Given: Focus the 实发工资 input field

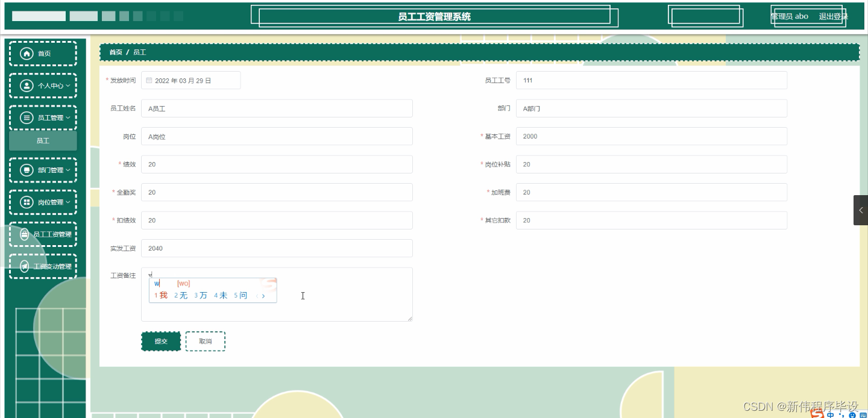Looking at the screenshot, I should (x=277, y=248).
